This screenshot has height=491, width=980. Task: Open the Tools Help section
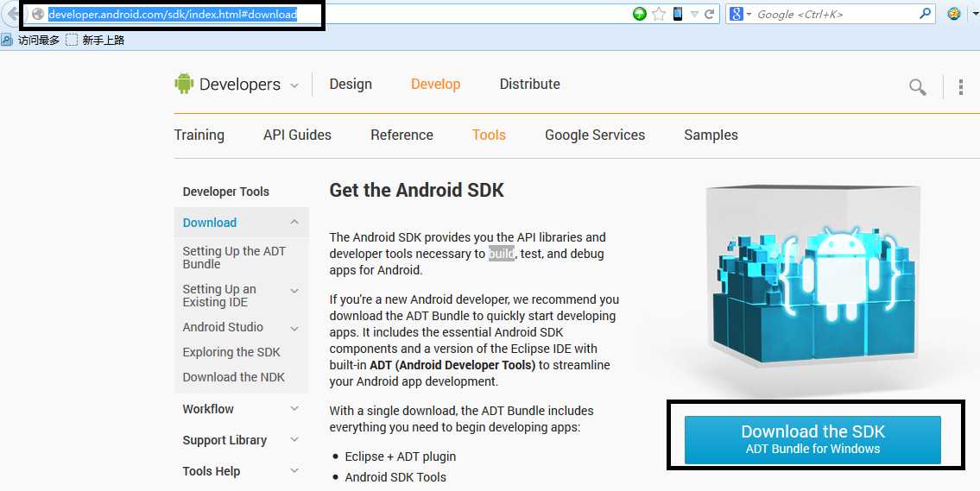212,472
